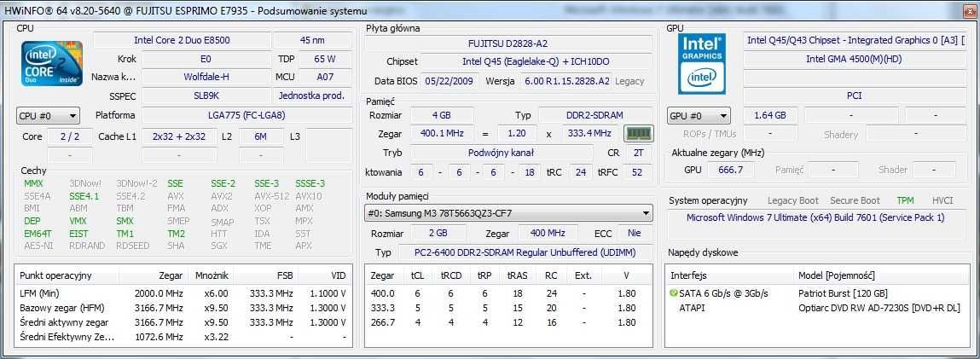Expand the memory module list Samsung M3

(508, 213)
